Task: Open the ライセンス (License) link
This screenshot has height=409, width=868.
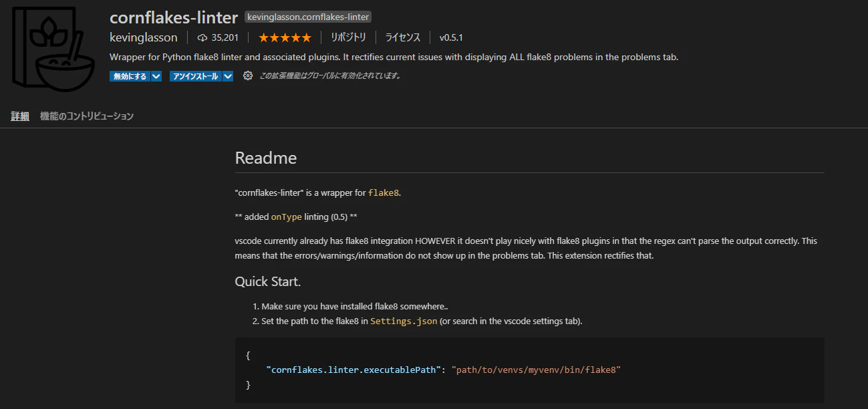Action: point(402,37)
